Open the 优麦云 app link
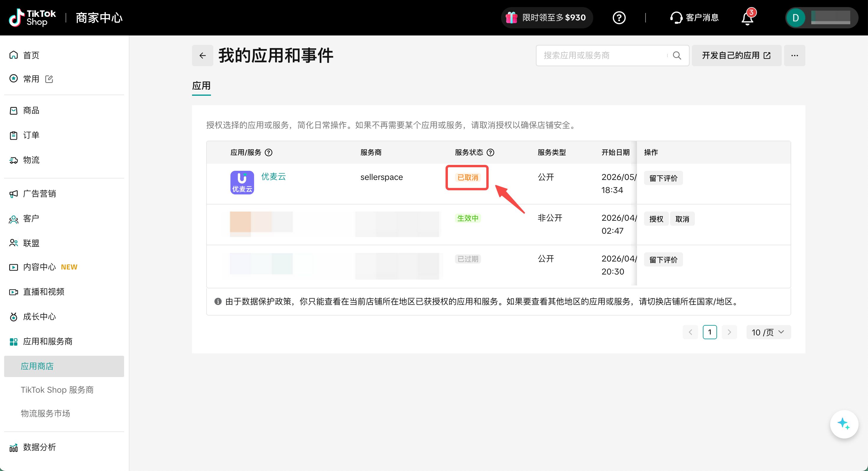The width and height of the screenshot is (868, 471). [x=274, y=176]
